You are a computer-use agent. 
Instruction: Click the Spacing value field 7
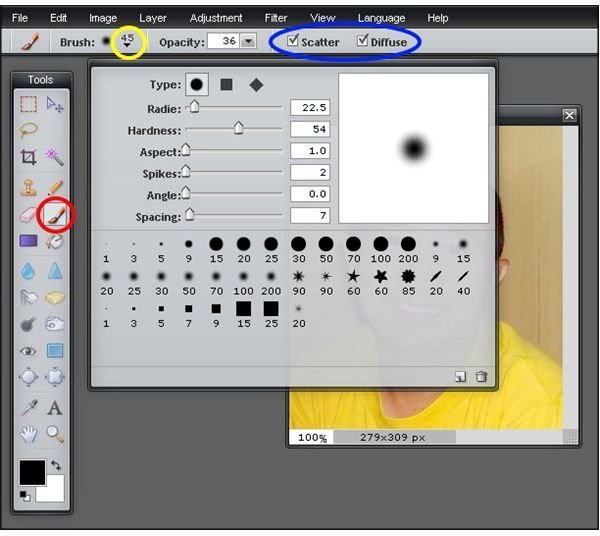[310, 215]
